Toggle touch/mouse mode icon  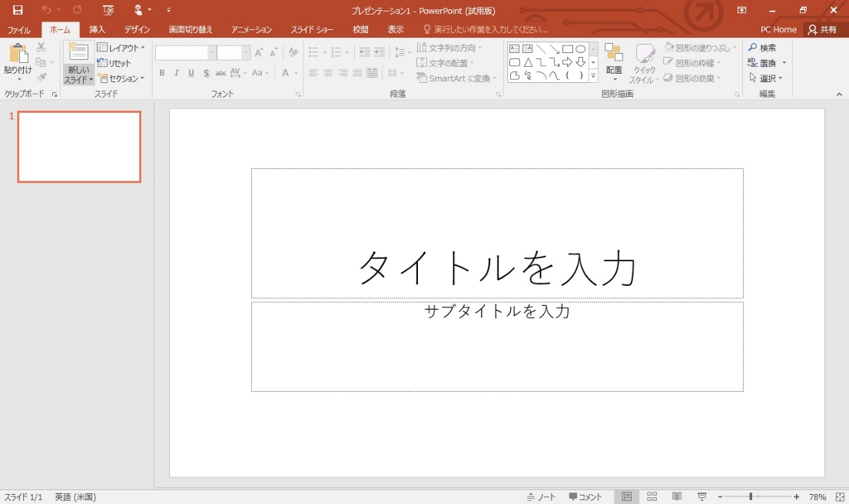click(138, 10)
